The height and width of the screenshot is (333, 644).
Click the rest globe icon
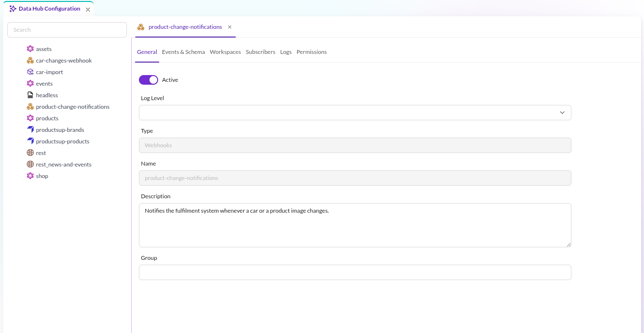click(30, 153)
